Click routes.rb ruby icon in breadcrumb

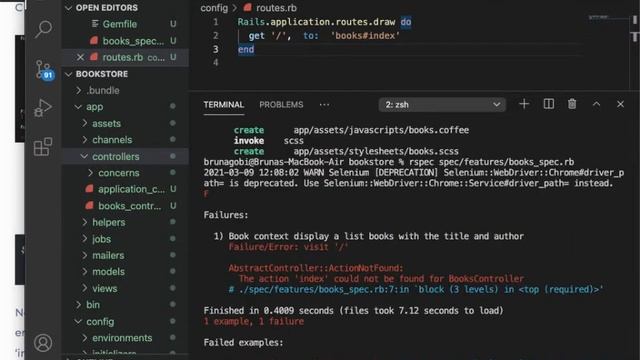click(x=247, y=7)
